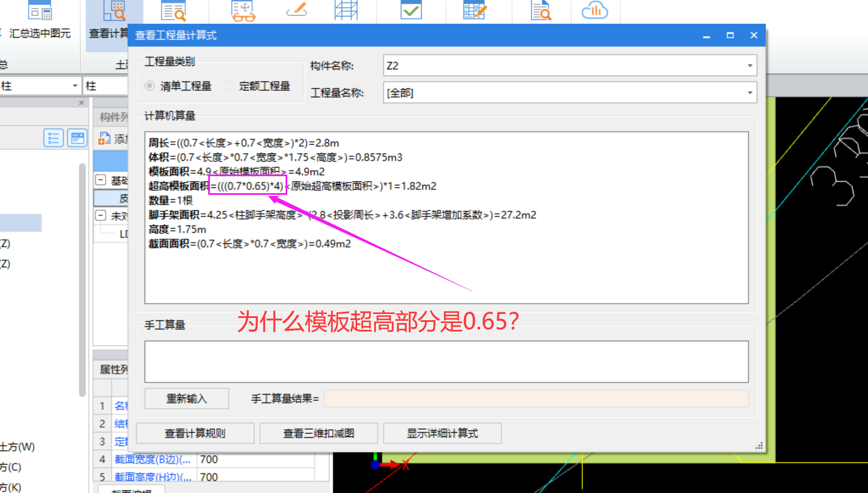Open the first 柱 category dropdown
The image size is (868, 493).
pos(75,86)
